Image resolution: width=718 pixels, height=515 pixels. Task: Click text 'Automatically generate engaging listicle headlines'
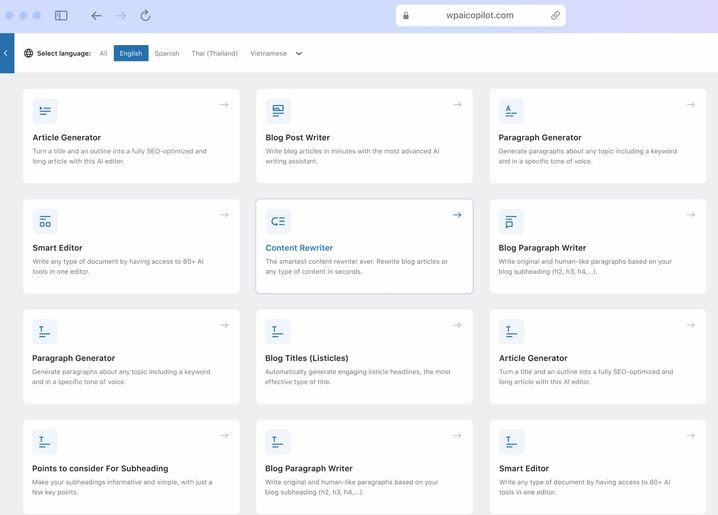(x=343, y=372)
